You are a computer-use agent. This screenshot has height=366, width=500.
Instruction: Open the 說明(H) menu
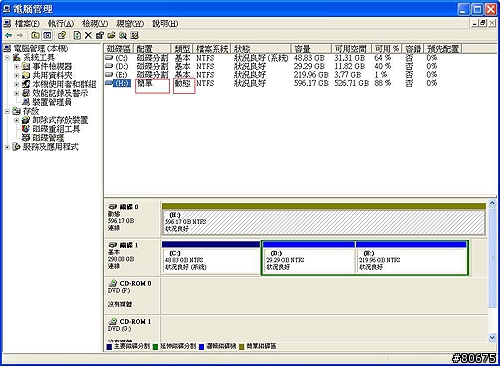165,24
